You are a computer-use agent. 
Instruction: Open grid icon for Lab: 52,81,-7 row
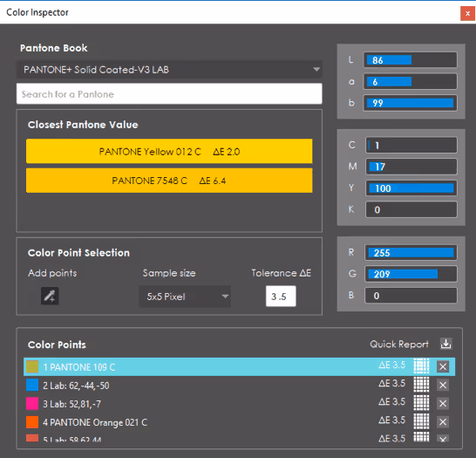(421, 403)
